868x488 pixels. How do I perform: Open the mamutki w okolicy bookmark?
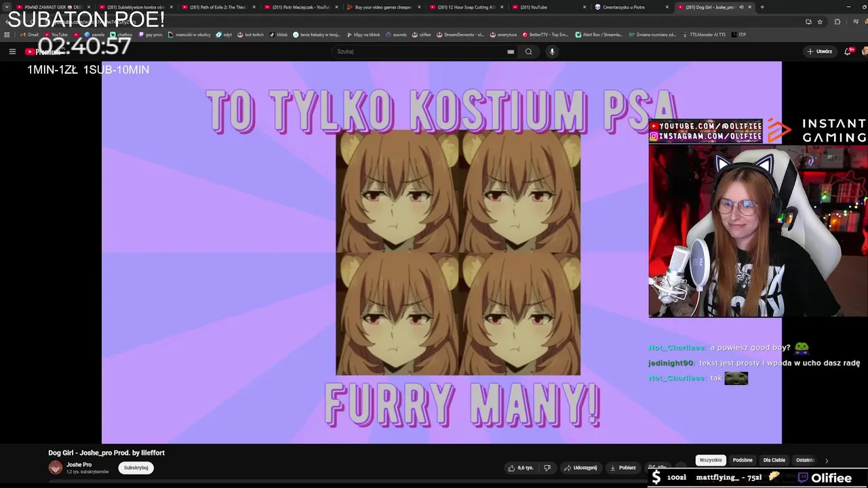click(x=190, y=35)
